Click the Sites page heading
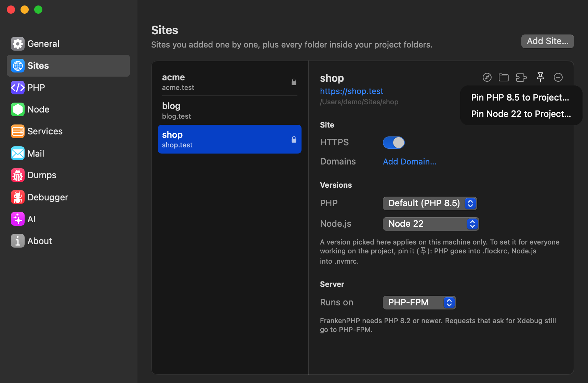This screenshot has width=588, height=383. click(x=165, y=30)
